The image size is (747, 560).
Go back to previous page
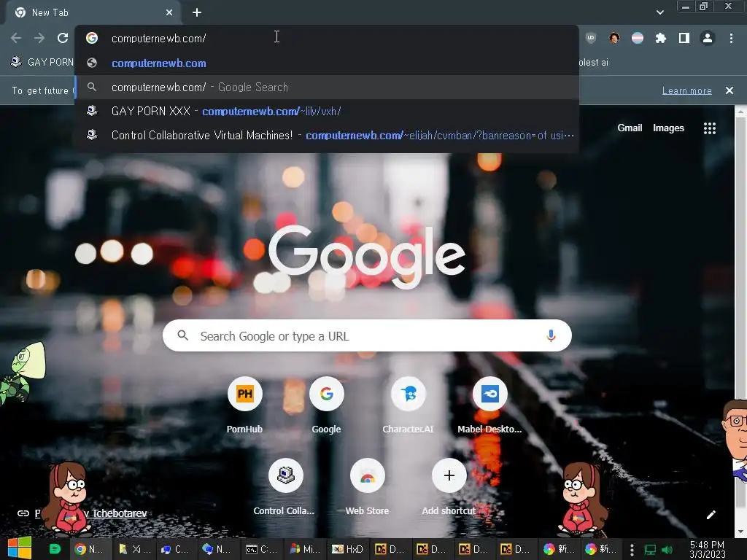[x=16, y=38]
